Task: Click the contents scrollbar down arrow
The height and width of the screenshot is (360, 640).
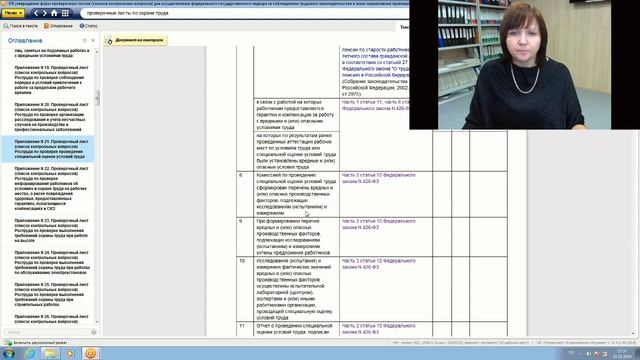Action: tap(97, 322)
